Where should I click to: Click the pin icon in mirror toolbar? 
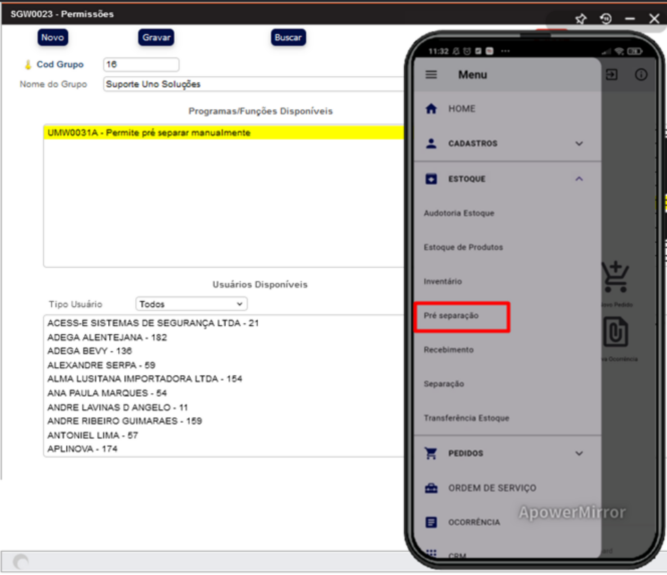(x=580, y=19)
